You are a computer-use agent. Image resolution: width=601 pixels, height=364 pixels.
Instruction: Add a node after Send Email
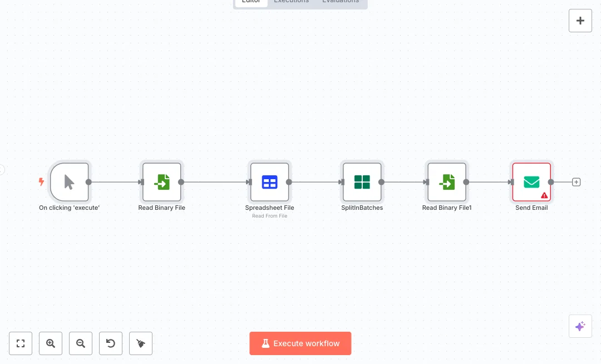tap(577, 182)
